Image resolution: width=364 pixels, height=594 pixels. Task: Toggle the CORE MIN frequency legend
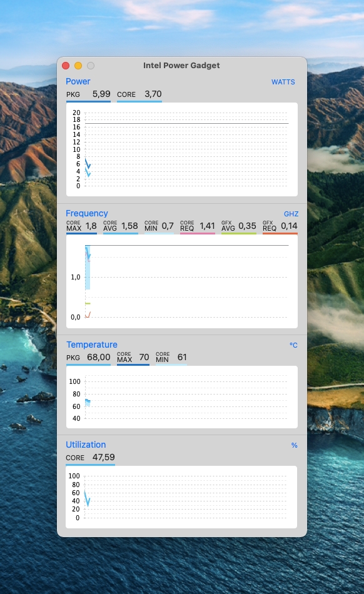coord(159,226)
